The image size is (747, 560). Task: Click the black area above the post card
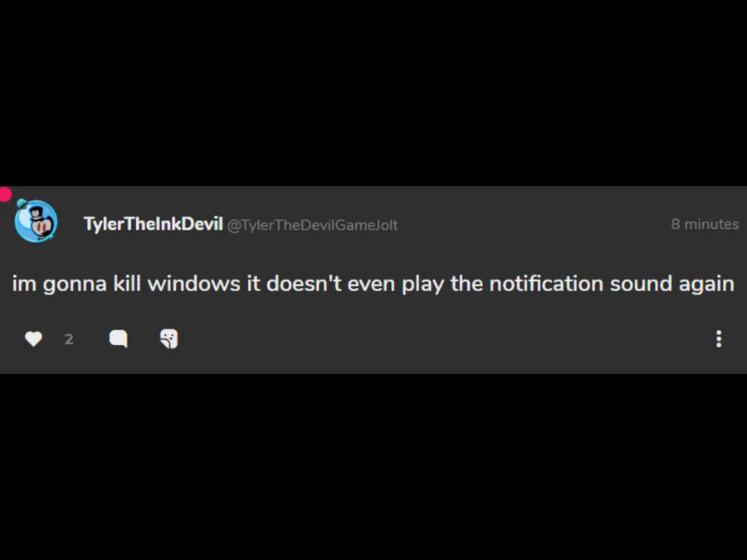coord(373,93)
